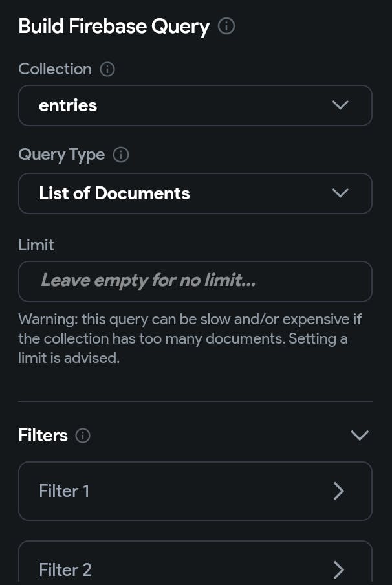The width and height of the screenshot is (392, 585).
Task: Click the Query Type info icon
Action: pos(121,155)
